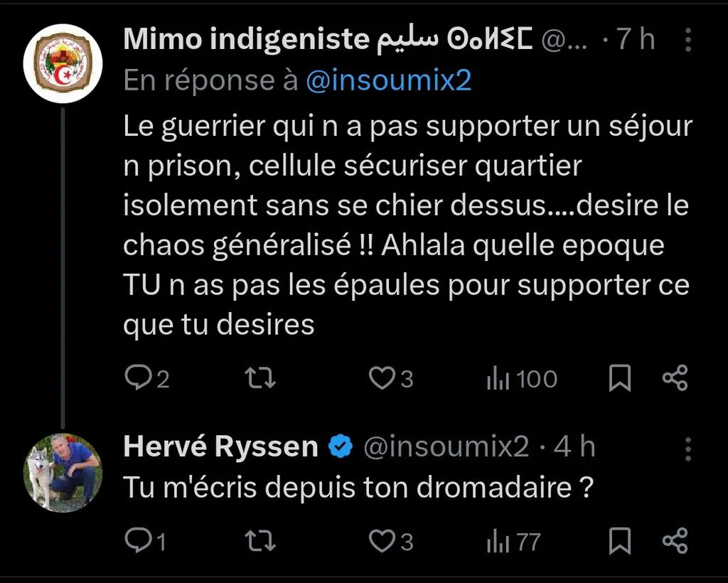This screenshot has width=728, height=583.
Task: View analytics showing 77 views
Action: pos(513,542)
